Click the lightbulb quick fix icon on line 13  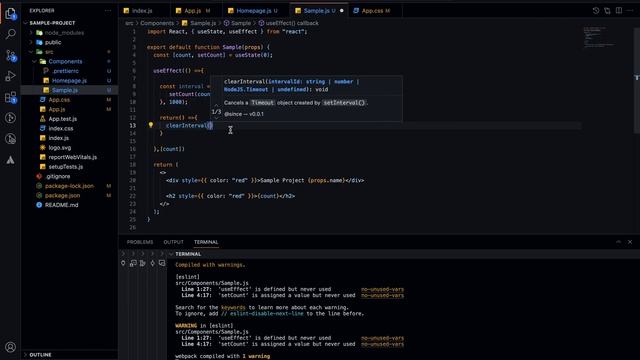[x=151, y=125]
